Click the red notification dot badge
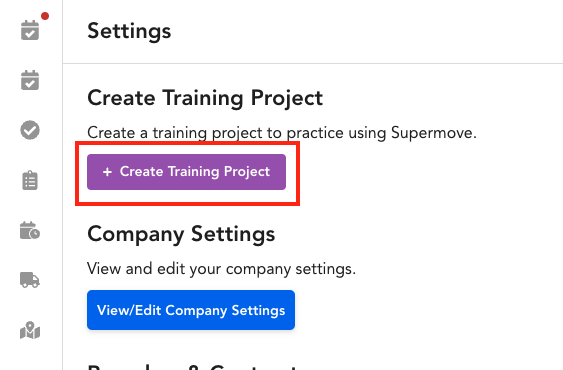The width and height of the screenshot is (563, 370). coord(45,16)
